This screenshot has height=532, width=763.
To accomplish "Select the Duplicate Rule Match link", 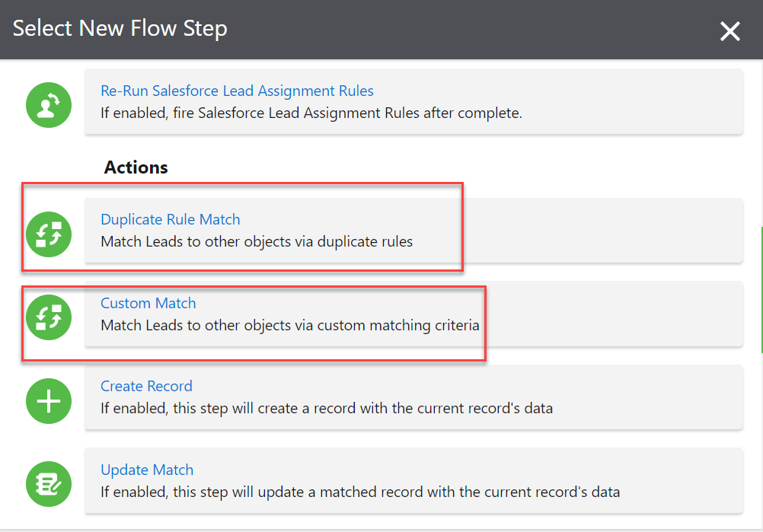I will (170, 220).
